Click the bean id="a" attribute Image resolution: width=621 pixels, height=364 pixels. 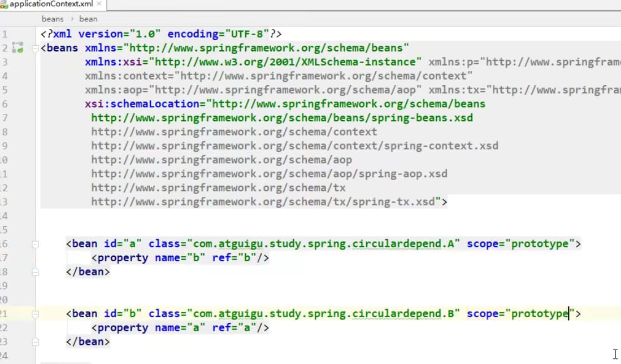123,244
